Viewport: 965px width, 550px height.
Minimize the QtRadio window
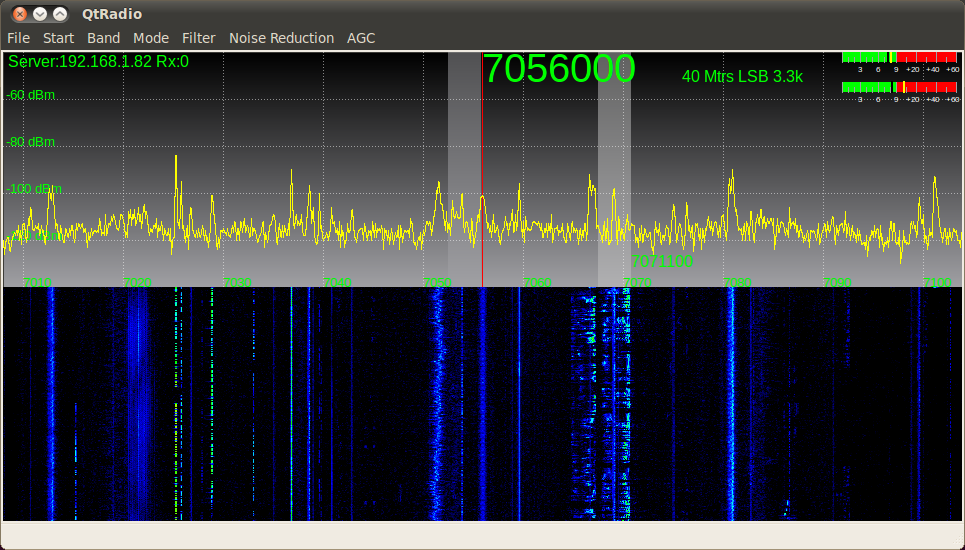40,14
